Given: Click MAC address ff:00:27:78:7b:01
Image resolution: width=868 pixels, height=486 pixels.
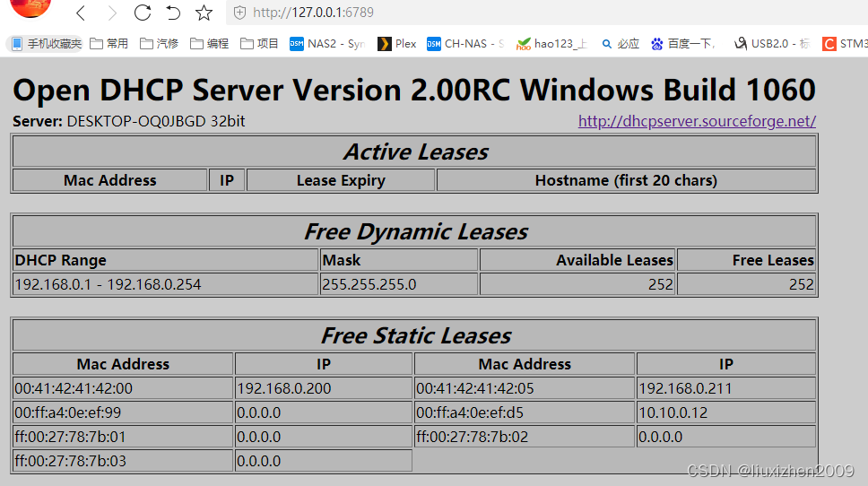Looking at the screenshot, I should (x=123, y=438).
